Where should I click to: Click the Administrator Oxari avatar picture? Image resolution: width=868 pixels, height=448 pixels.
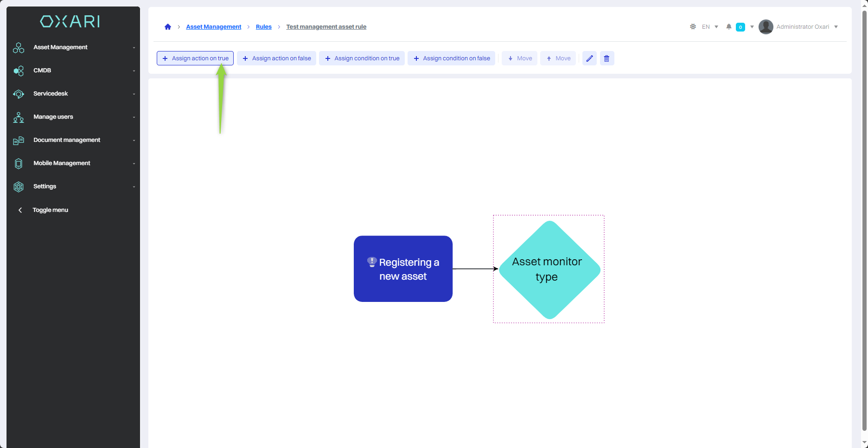coord(766,27)
